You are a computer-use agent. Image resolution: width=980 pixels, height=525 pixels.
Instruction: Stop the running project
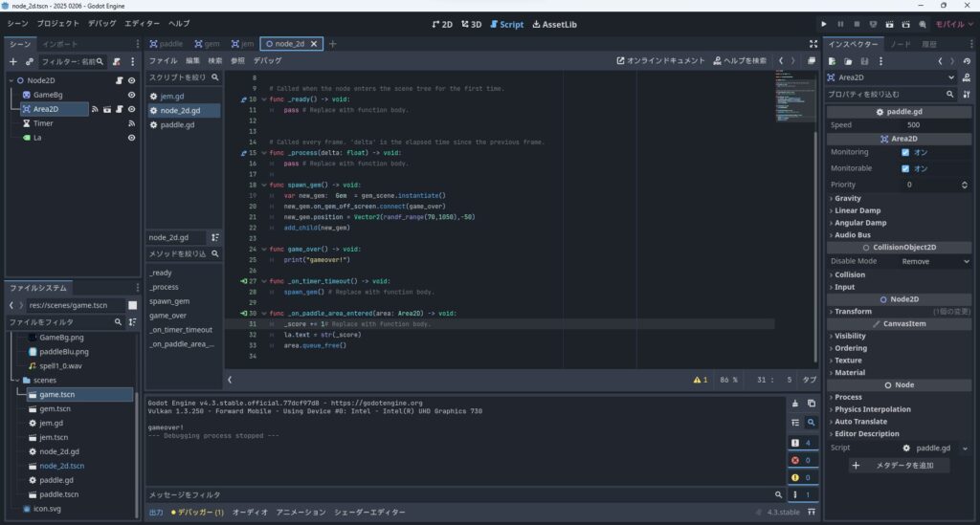coord(857,24)
